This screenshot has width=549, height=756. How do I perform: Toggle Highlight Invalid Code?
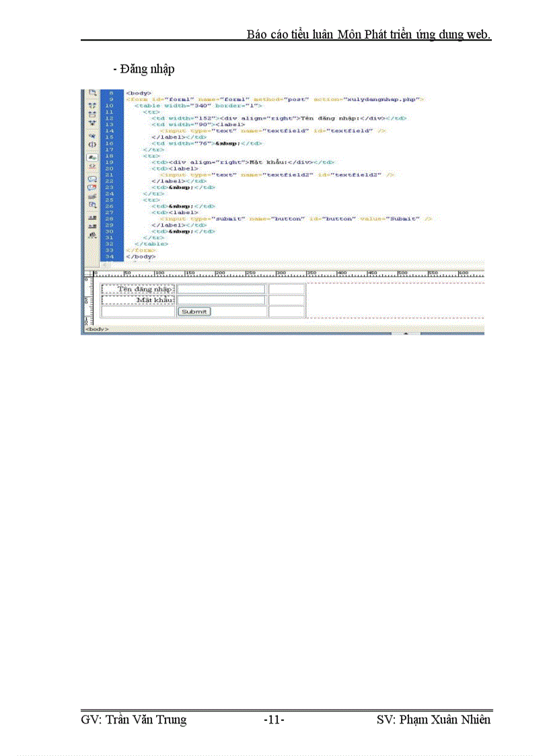(x=92, y=166)
